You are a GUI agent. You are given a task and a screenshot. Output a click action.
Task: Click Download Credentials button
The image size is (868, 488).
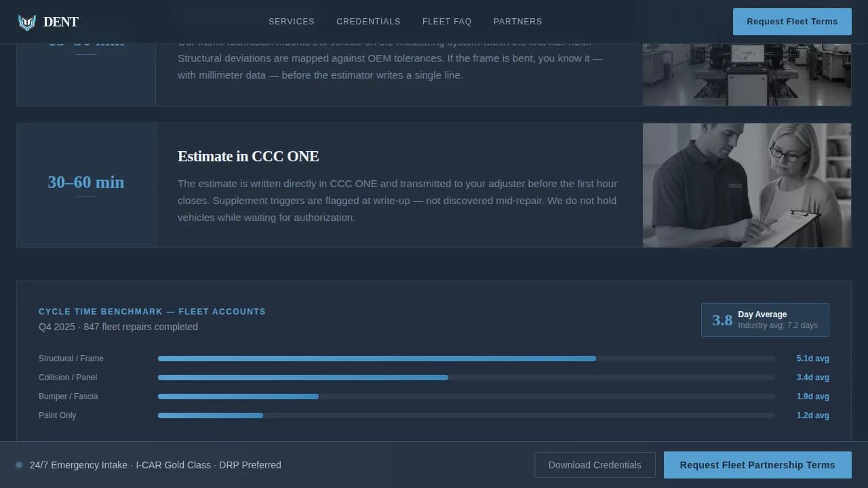point(595,465)
